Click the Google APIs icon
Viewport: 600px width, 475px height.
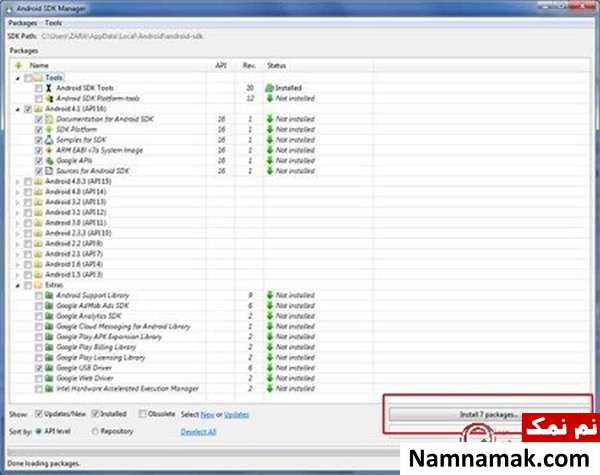click(x=49, y=160)
